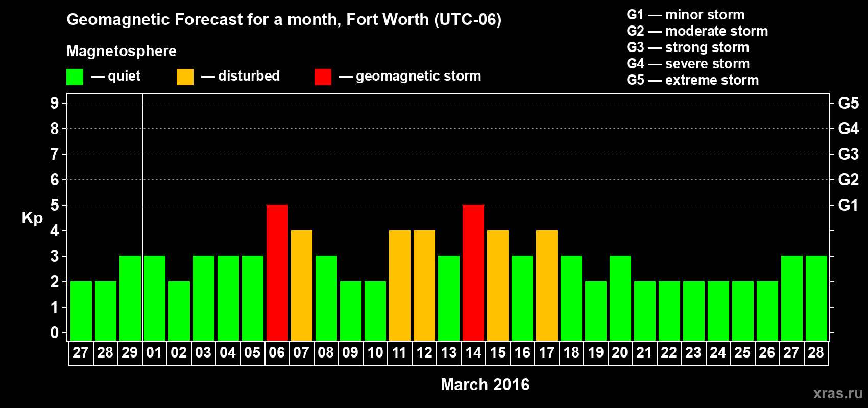This screenshot has height=408, width=868.
Task: Click the 'G5 — extreme storm' legend line
Action: tap(693, 80)
